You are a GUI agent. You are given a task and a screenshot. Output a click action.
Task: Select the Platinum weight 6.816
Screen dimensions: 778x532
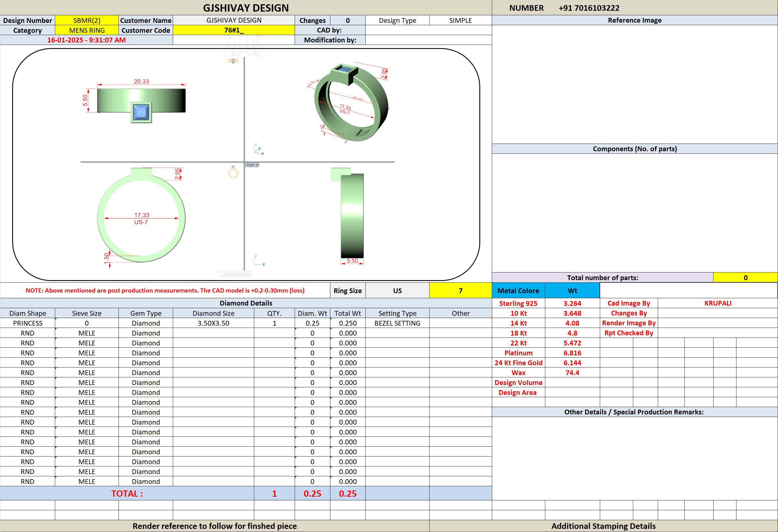click(x=572, y=353)
